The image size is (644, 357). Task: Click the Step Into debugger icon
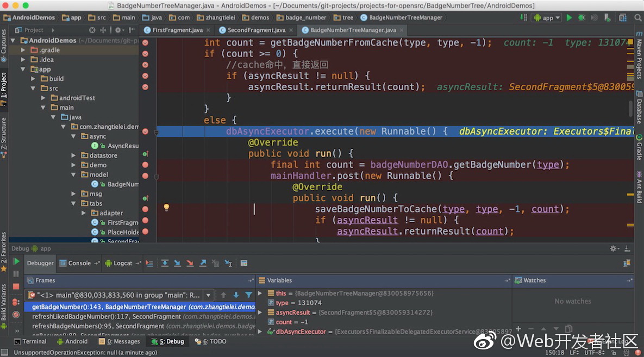coord(177,264)
